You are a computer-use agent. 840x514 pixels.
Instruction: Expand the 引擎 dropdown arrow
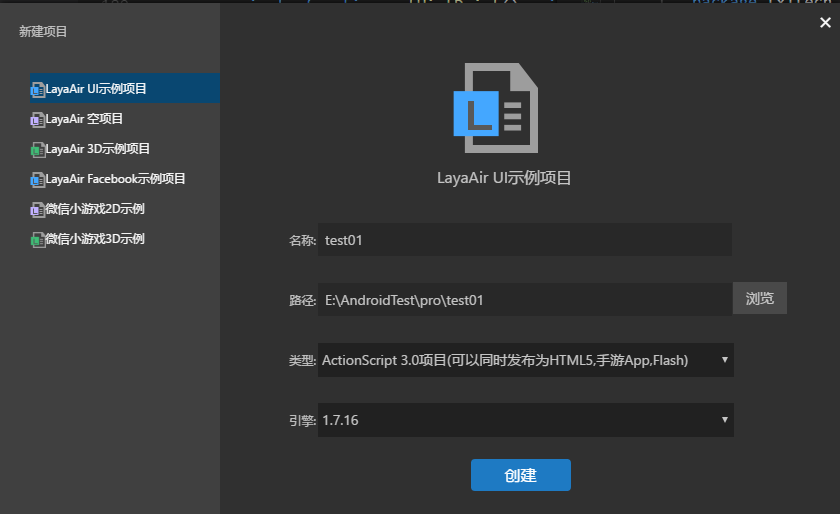point(724,420)
